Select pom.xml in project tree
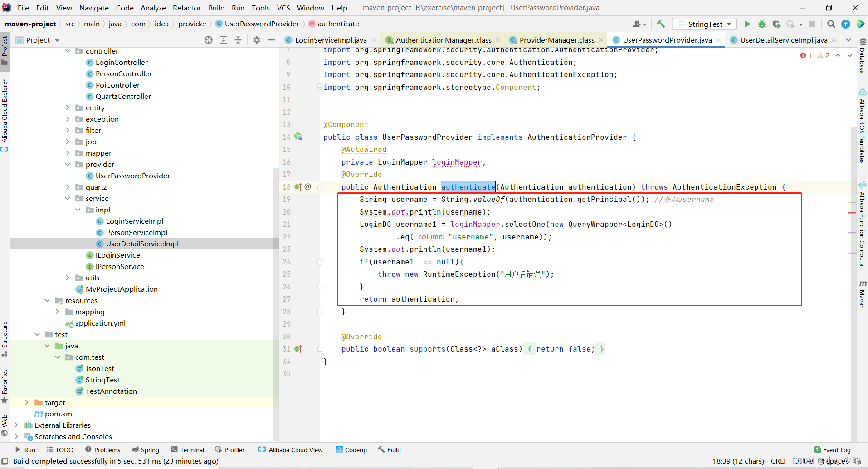Screen dimensions: 868x469 59,414
